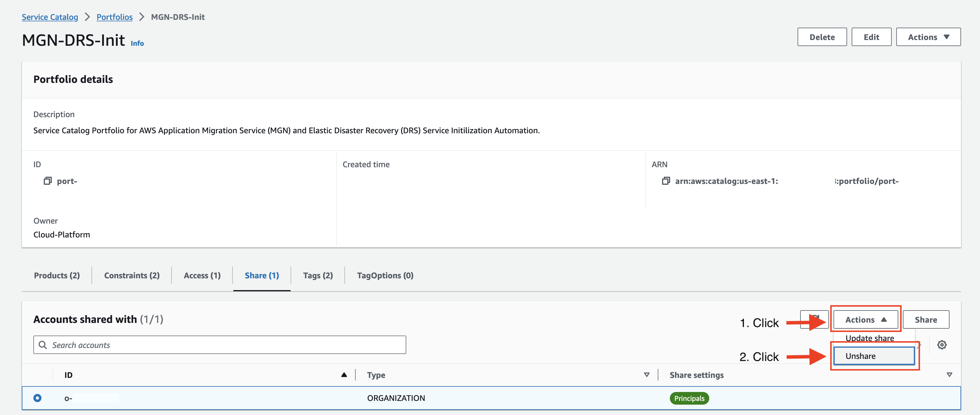Copy the portfolio ARN using the copy icon

click(x=666, y=181)
